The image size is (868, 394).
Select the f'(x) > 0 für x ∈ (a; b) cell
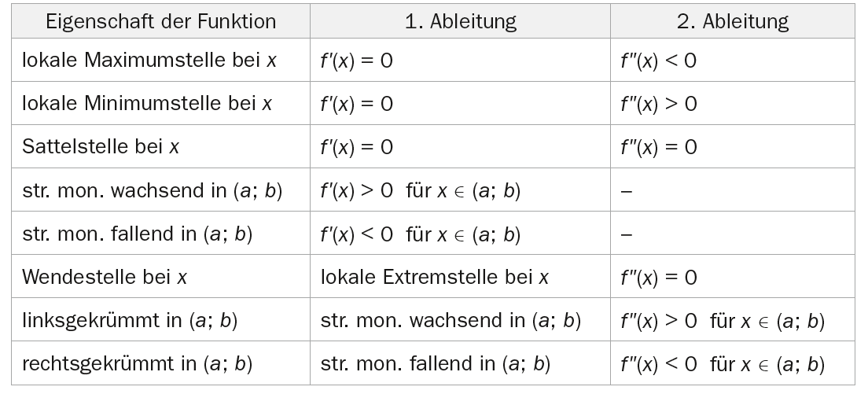[420, 191]
